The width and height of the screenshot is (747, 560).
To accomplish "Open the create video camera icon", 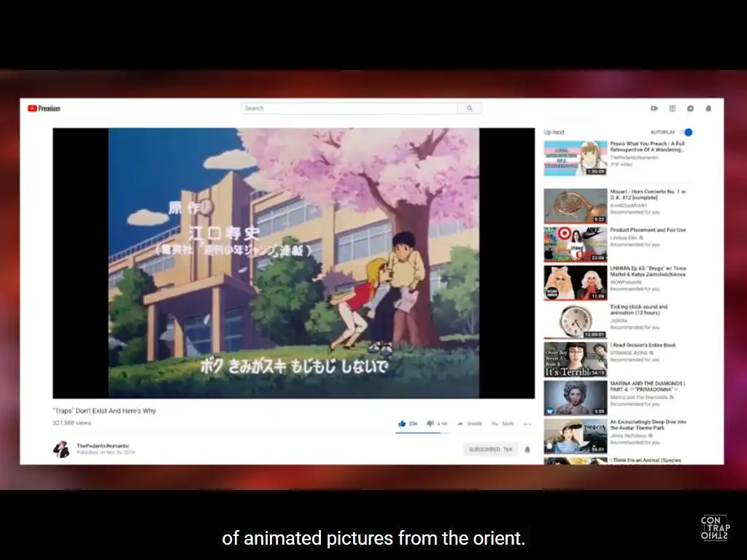I will click(654, 109).
